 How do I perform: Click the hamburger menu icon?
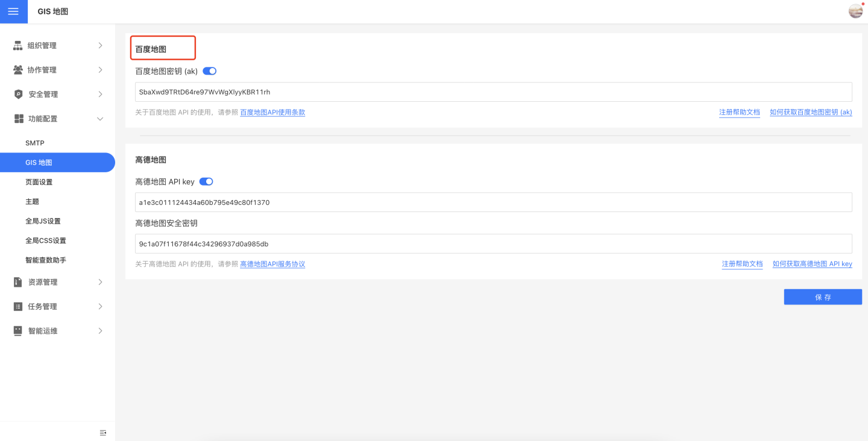13,11
